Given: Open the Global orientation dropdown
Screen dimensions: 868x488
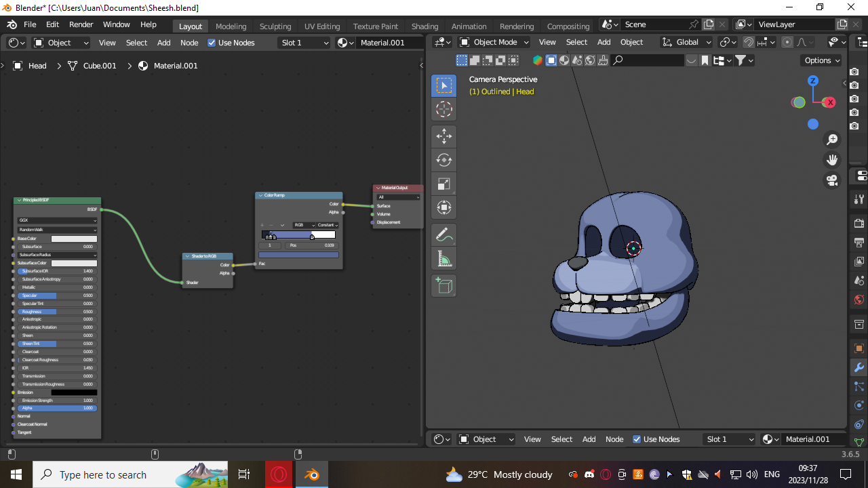Looking at the screenshot, I should pos(688,42).
